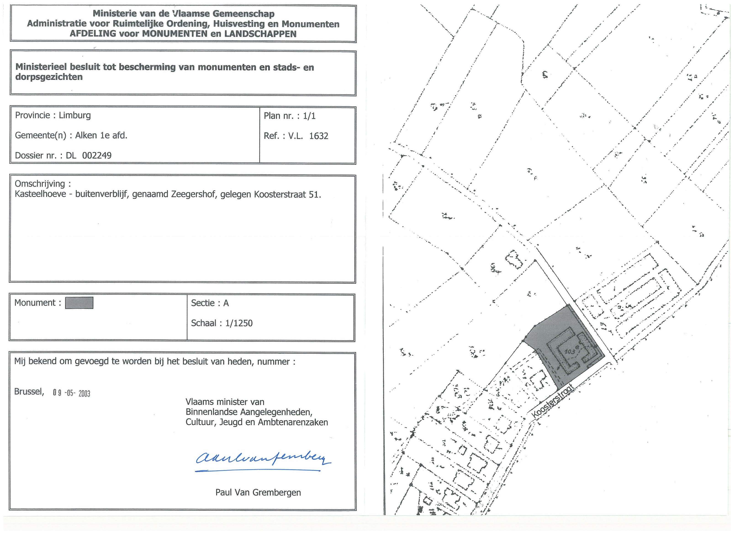This screenshot has width=756, height=534.
Task: Click the Dossier nr. DL 002249 text
Action: coord(63,155)
